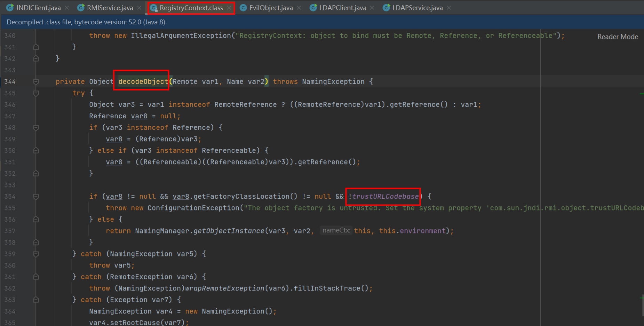Click line number 354 in the gutter
Screen dimensions: 644x326
10,196
